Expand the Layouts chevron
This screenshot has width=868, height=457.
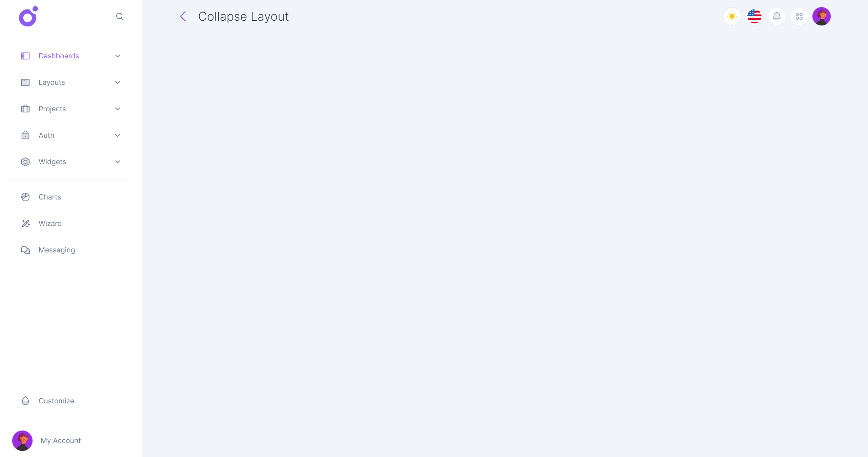[118, 82]
